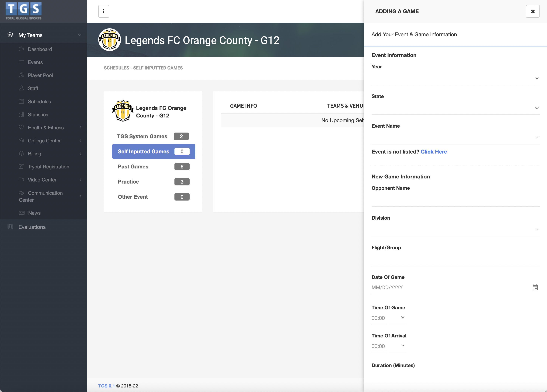Click the Player Pool people icon
Screen dimensions: 547x392
pos(22,75)
